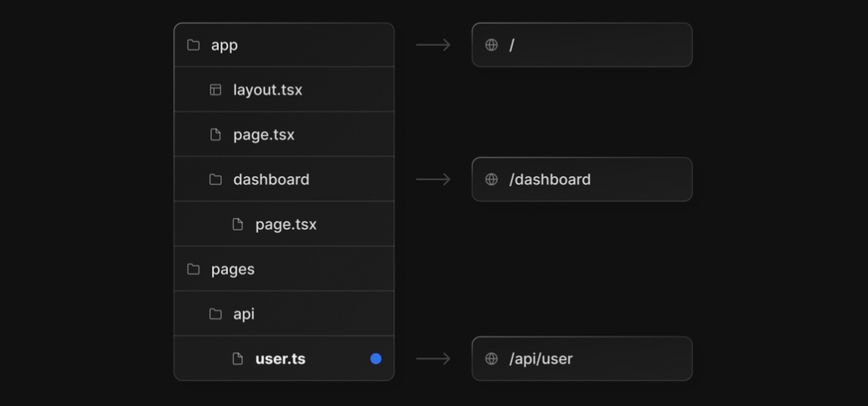Click the pages folder icon

coord(194,269)
